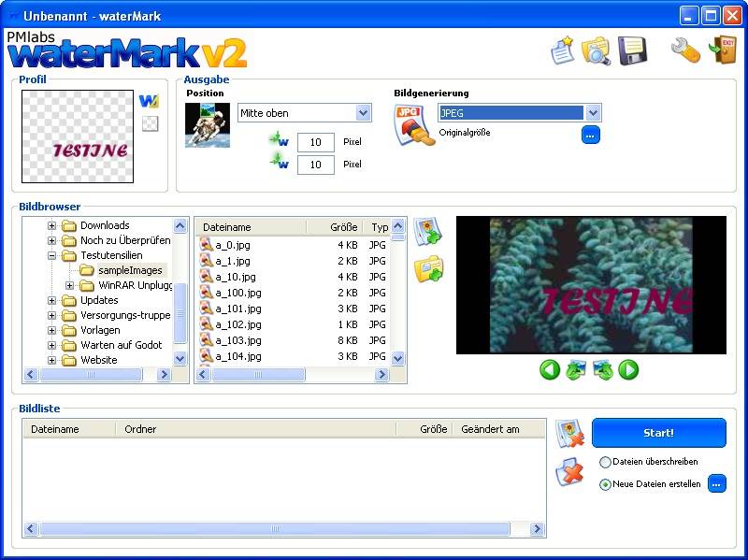Show previous image with green left arrow
Image resolution: width=748 pixels, height=560 pixels.
pyautogui.click(x=550, y=369)
